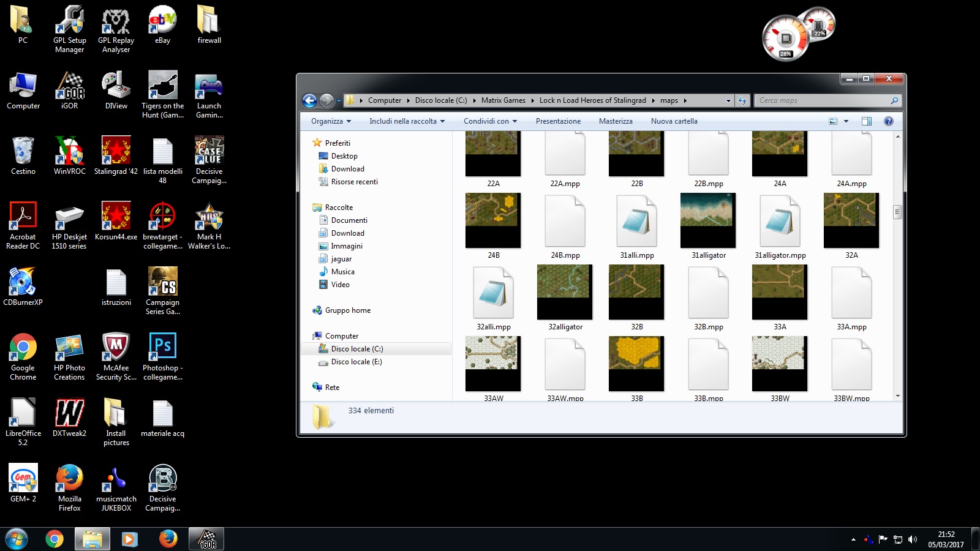Select Documenti library in sidebar
This screenshot has width=980, height=551.
click(x=349, y=220)
